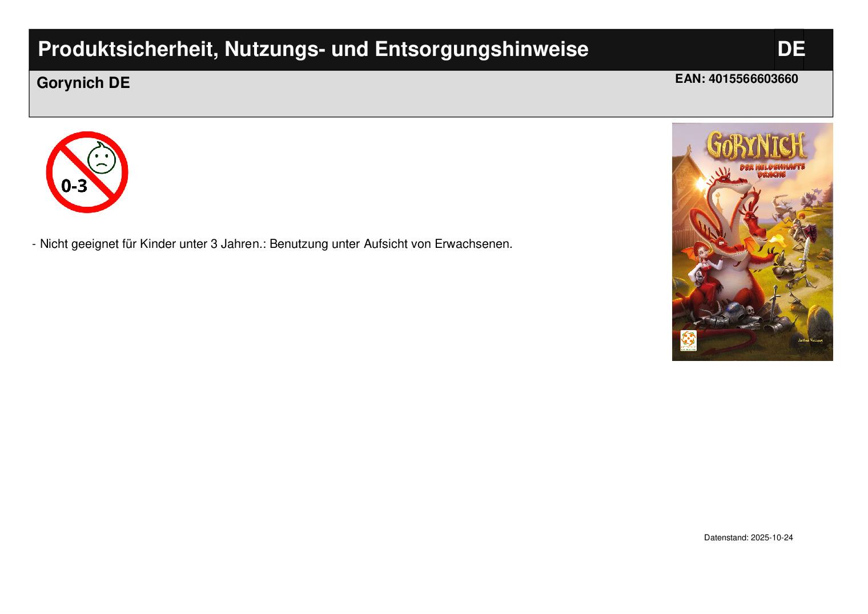Click the red 0-3 age prohibition symbol

(x=87, y=172)
